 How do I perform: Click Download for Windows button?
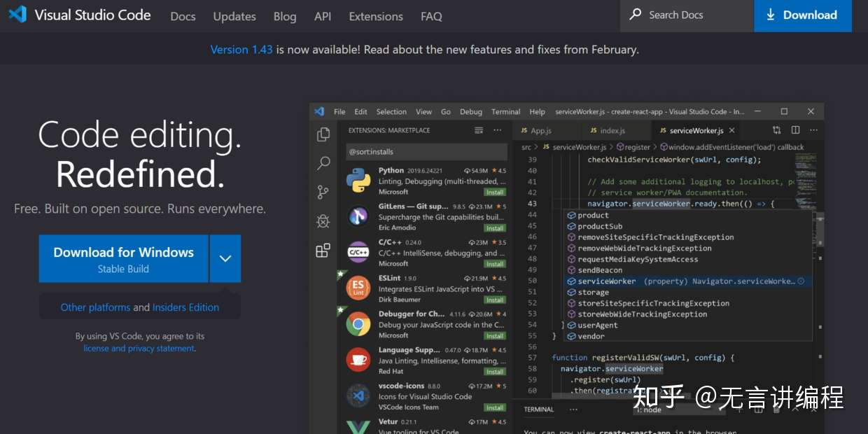click(x=123, y=258)
